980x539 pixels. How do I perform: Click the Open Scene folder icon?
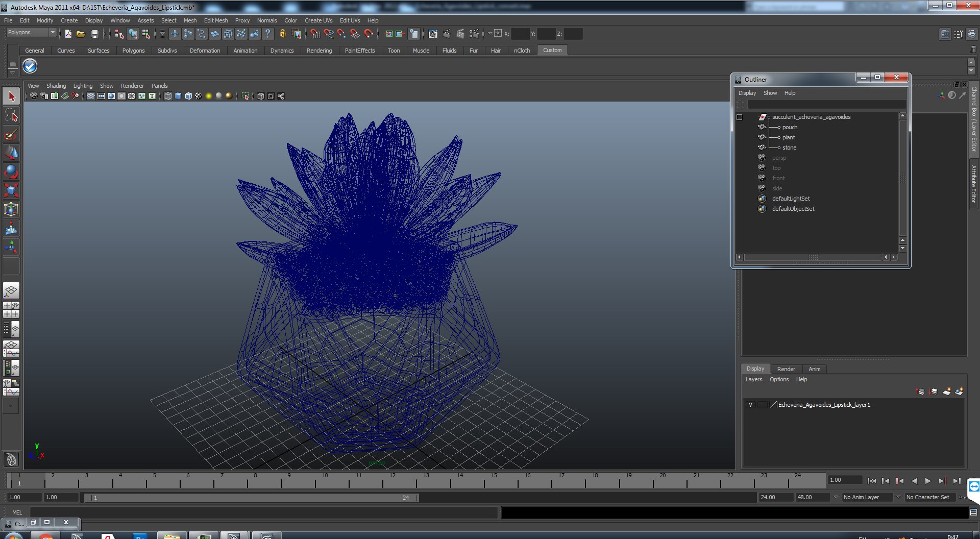coord(81,34)
